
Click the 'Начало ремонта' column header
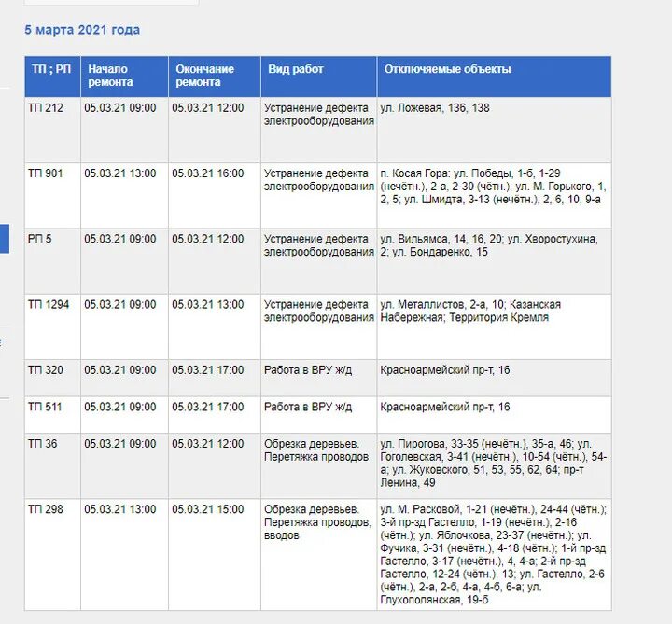(x=124, y=76)
